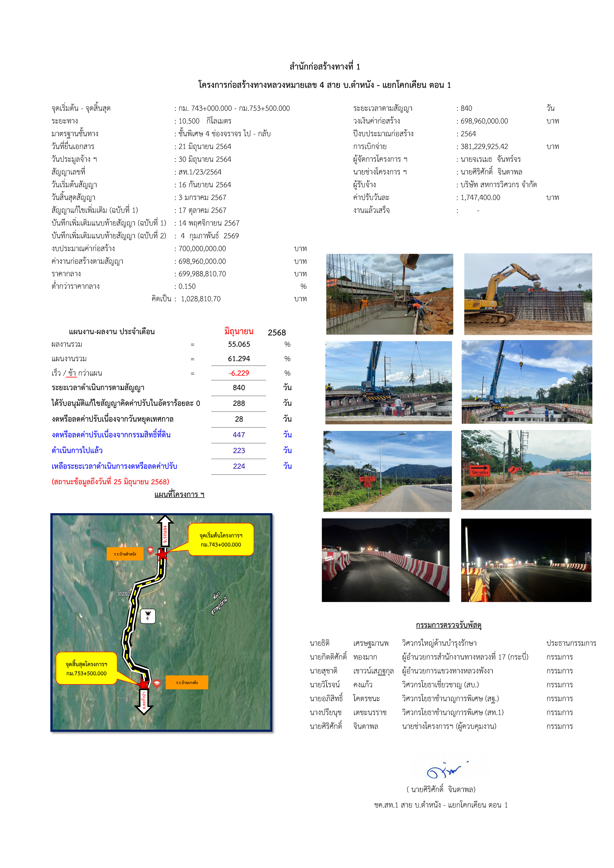Click the heading สำนักก่อสร้างทางที่ 1
The width and height of the screenshot is (614, 868).
[325, 67]
